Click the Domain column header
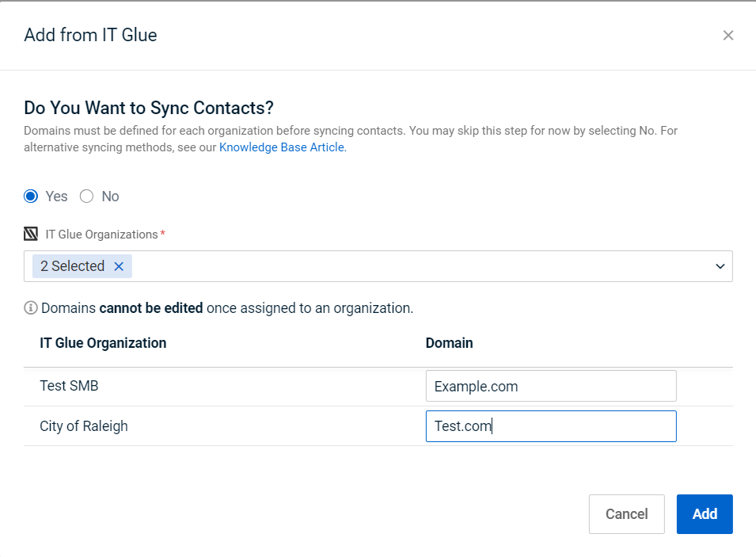 449,343
